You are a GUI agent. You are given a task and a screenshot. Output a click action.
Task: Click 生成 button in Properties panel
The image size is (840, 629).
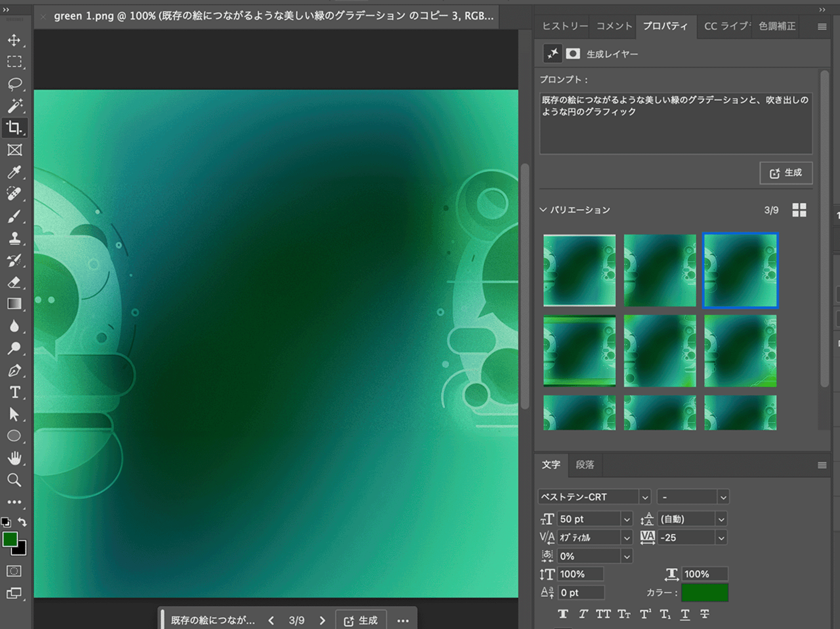(x=786, y=173)
